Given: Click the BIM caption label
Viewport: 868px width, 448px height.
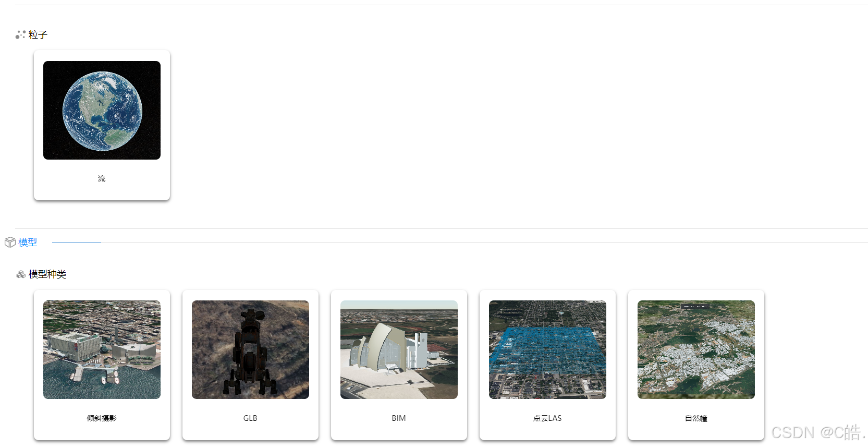Looking at the screenshot, I should click(x=399, y=418).
